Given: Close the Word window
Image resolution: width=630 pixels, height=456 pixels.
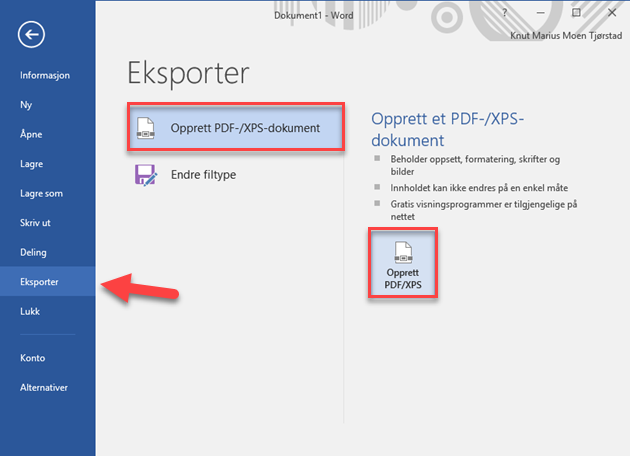Looking at the screenshot, I should click(x=609, y=13).
